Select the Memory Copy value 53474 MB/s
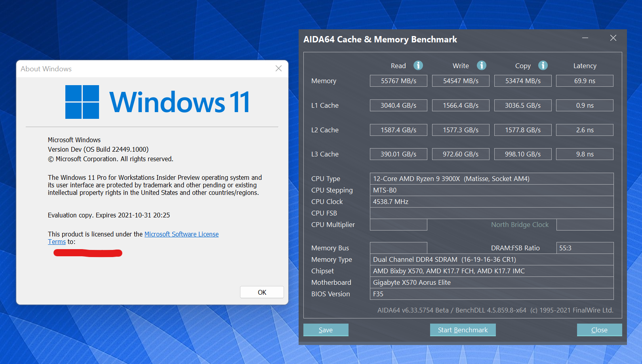Image resolution: width=642 pixels, height=364 pixels. 523,81
